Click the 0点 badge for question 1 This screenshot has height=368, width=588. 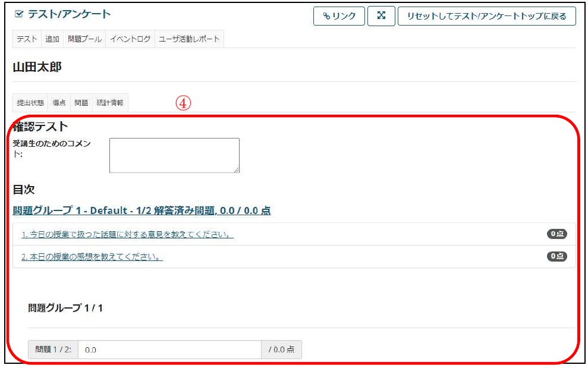pos(557,234)
